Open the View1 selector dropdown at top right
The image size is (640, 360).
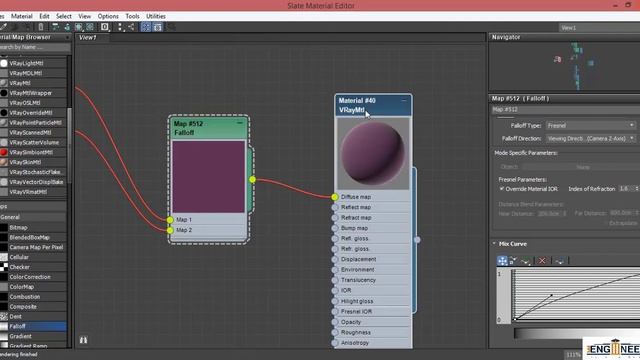coord(599,28)
